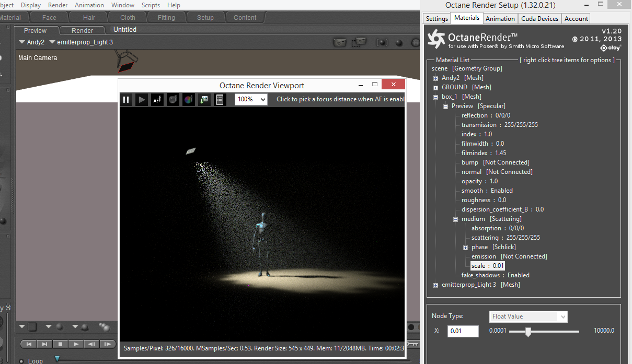
Task: Go to last frame in Poser controls
Action: click(45, 344)
